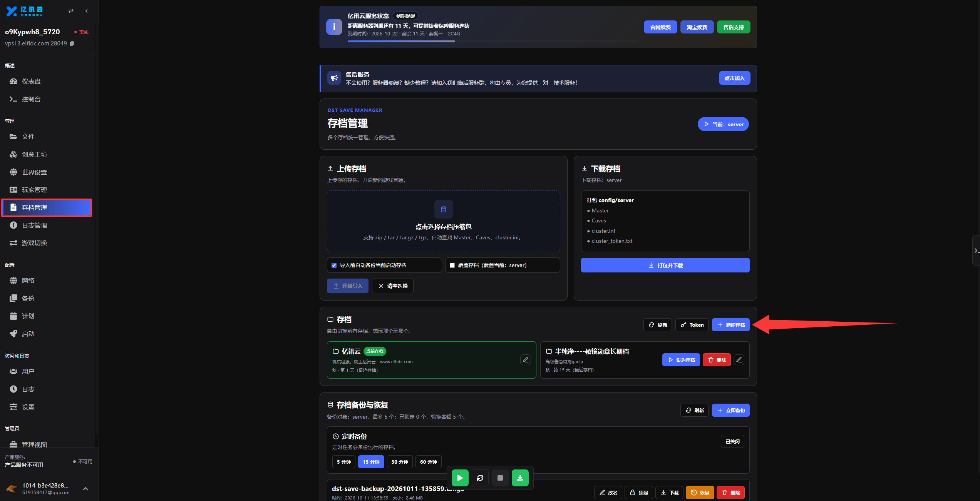The image size is (980, 501).
Task: Click the 淘宝续费 button
Action: (697, 27)
